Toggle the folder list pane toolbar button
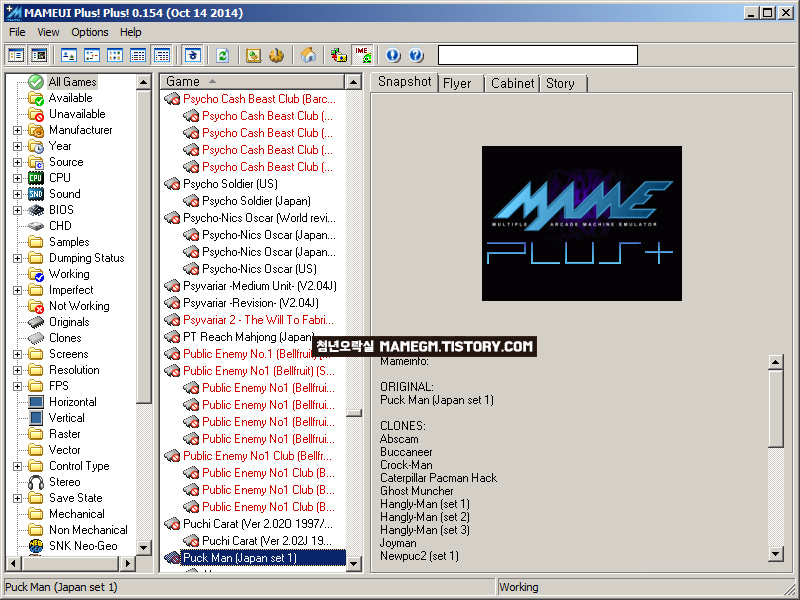Screen dimensions: 800x600 coord(16,55)
